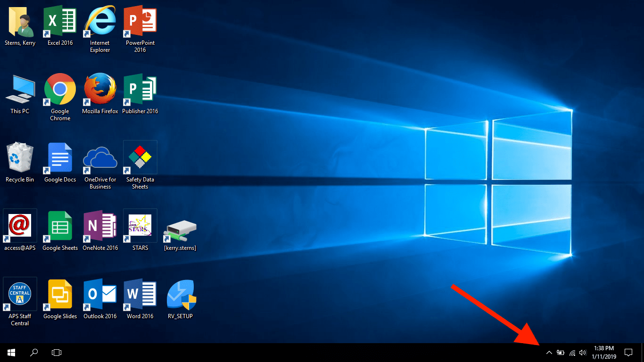Open OneDrive for Business
Image resolution: width=644 pixels, height=362 pixels.
pyautogui.click(x=99, y=157)
